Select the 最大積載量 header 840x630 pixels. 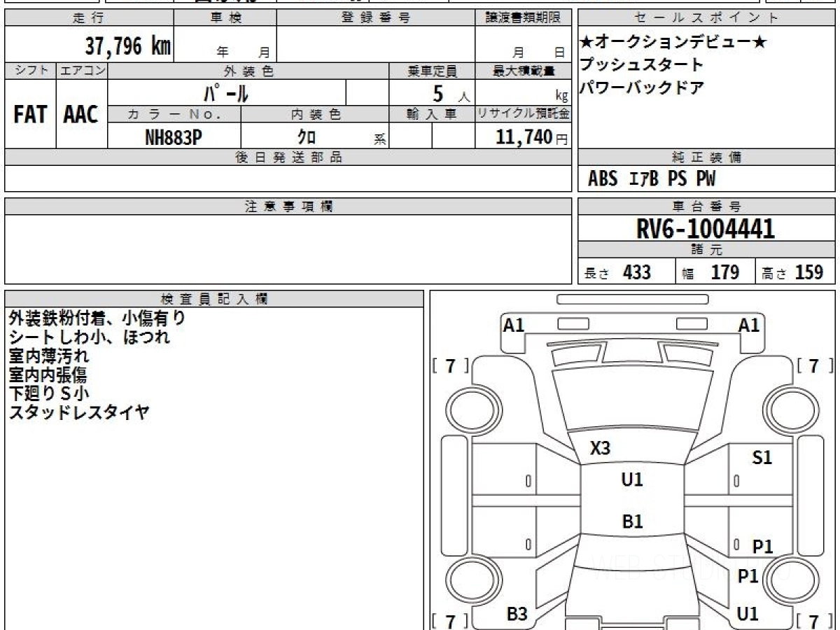pos(523,71)
